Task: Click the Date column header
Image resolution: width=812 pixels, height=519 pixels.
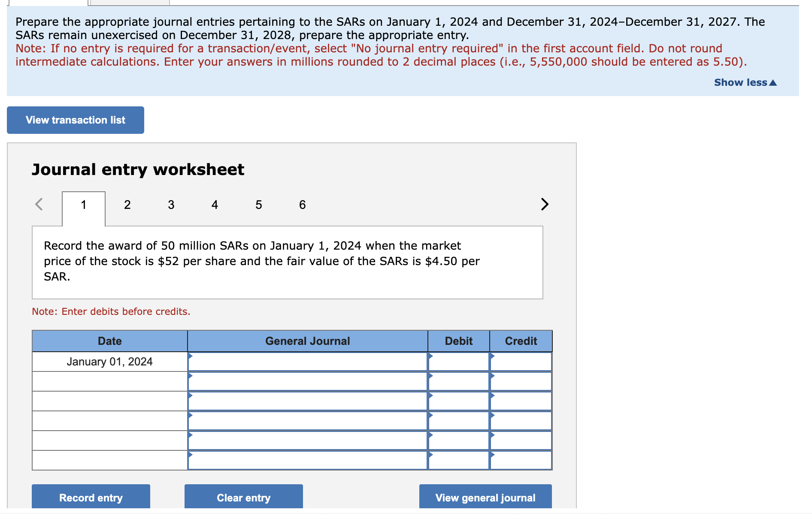Action: pos(110,341)
